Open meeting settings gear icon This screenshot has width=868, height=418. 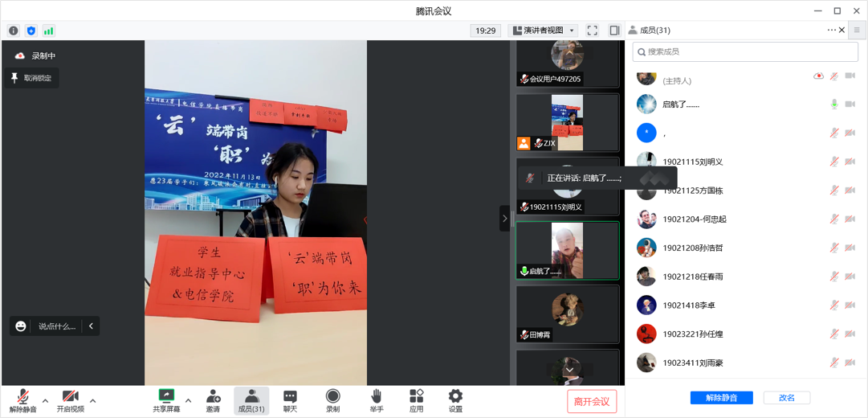tap(455, 396)
